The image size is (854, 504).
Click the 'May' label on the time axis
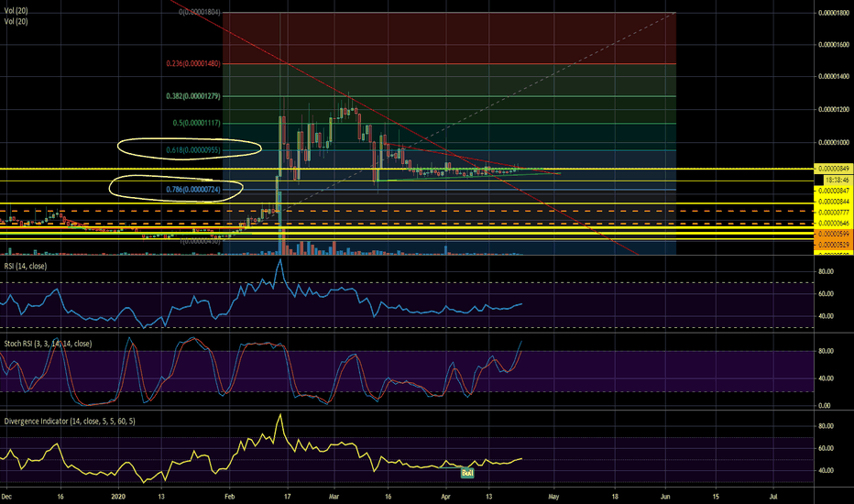(553, 497)
